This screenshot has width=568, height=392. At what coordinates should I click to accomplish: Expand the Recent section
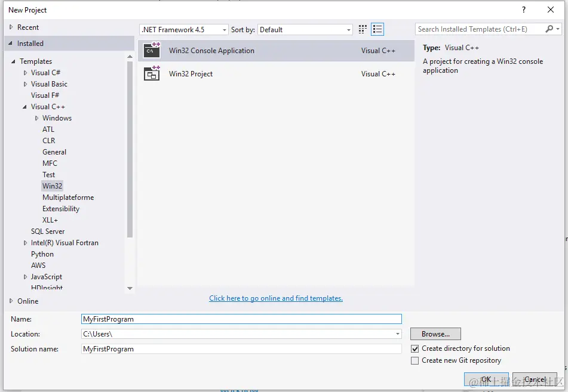click(11, 27)
